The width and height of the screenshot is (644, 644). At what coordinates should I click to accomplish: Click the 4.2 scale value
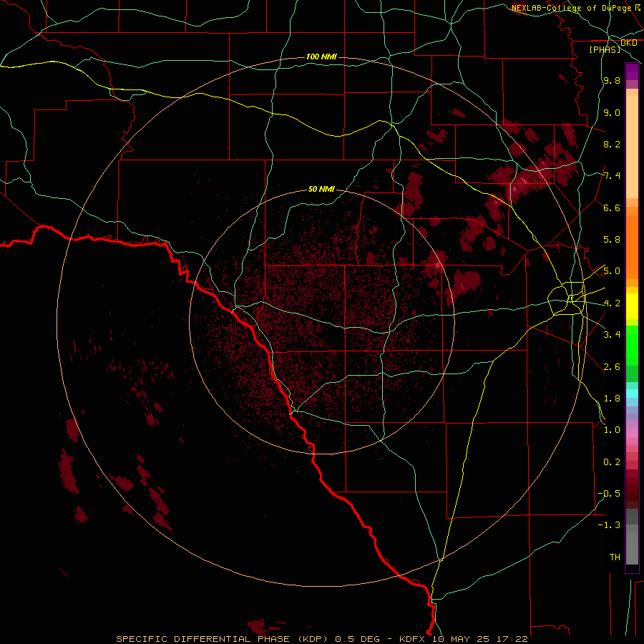click(612, 303)
